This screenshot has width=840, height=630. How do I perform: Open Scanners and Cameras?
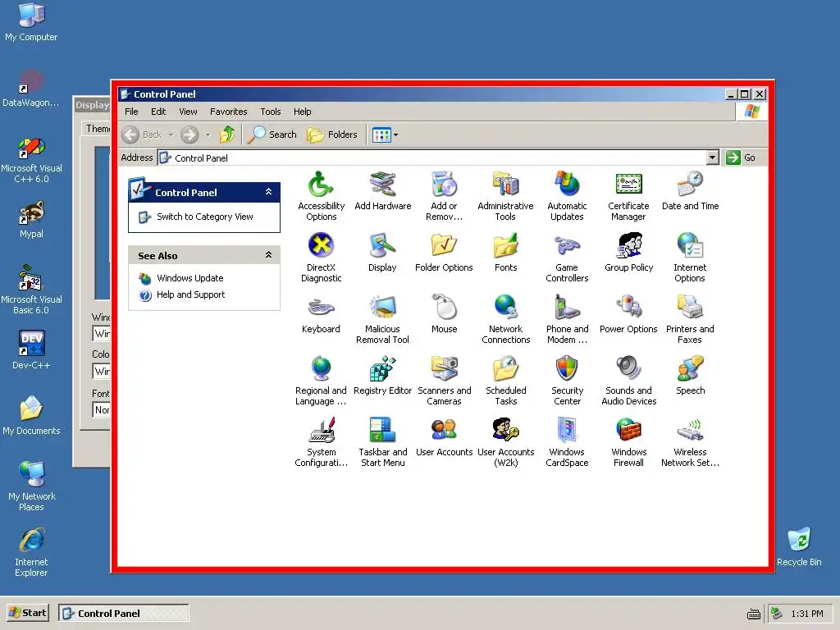(444, 381)
